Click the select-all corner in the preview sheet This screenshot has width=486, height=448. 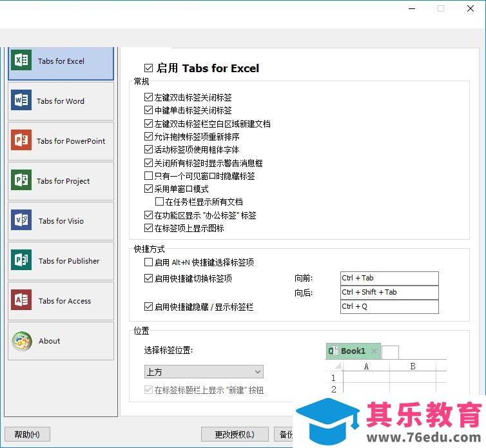pyautogui.click(x=338, y=366)
